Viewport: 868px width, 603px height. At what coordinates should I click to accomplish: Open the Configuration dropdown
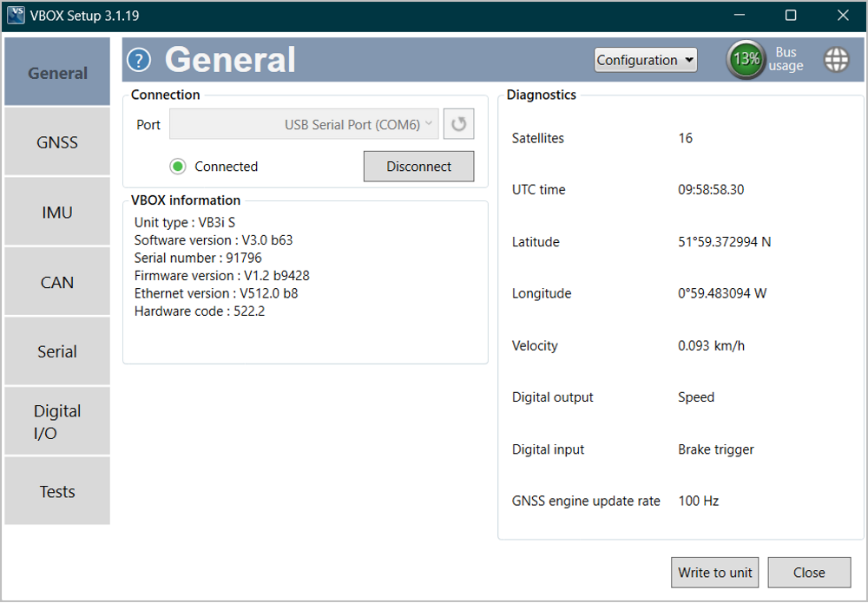(x=646, y=60)
